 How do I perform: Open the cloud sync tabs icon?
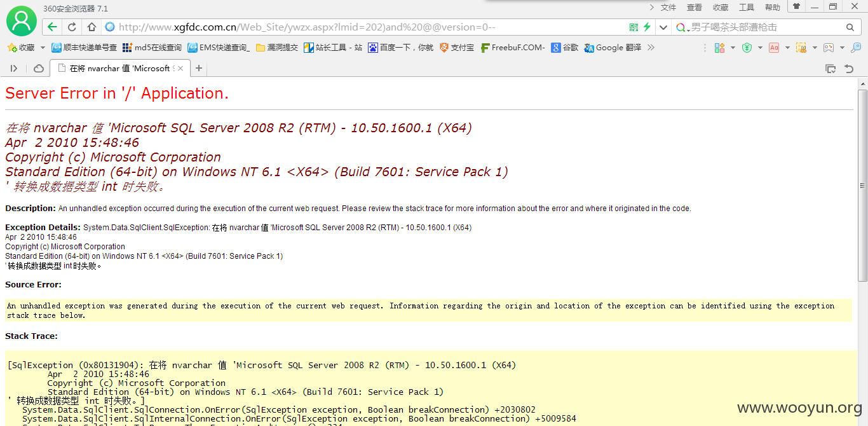(x=39, y=68)
